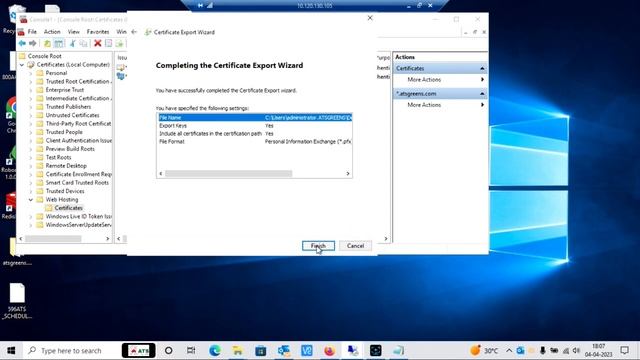This screenshot has height=360, width=640.
Task: Open the Action menu in console
Action: coord(52,31)
